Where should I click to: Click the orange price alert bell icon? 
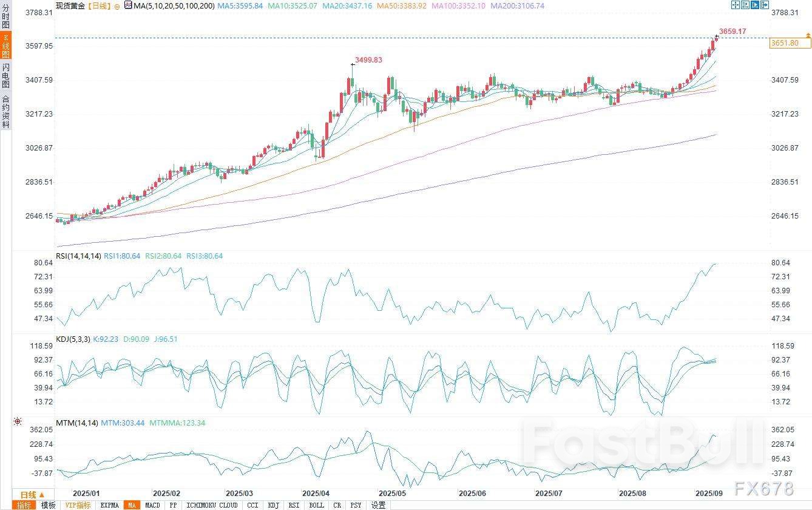[x=808, y=36]
